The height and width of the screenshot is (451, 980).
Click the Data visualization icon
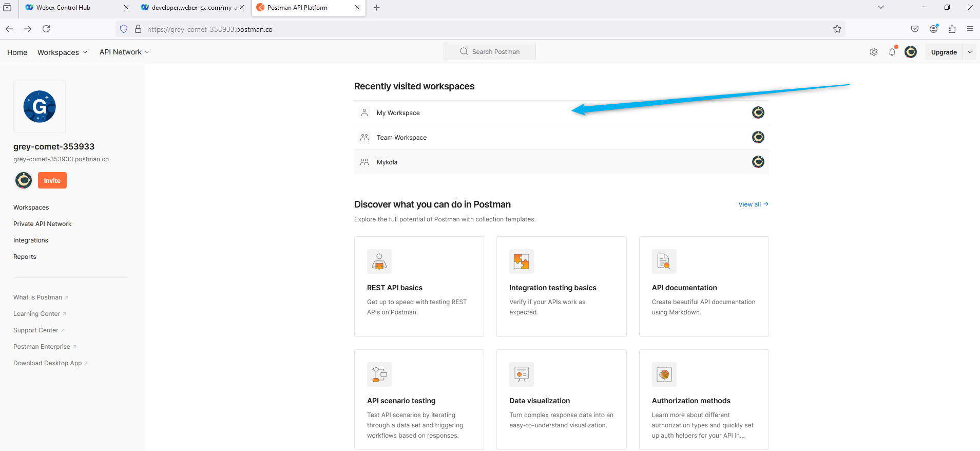(x=522, y=374)
